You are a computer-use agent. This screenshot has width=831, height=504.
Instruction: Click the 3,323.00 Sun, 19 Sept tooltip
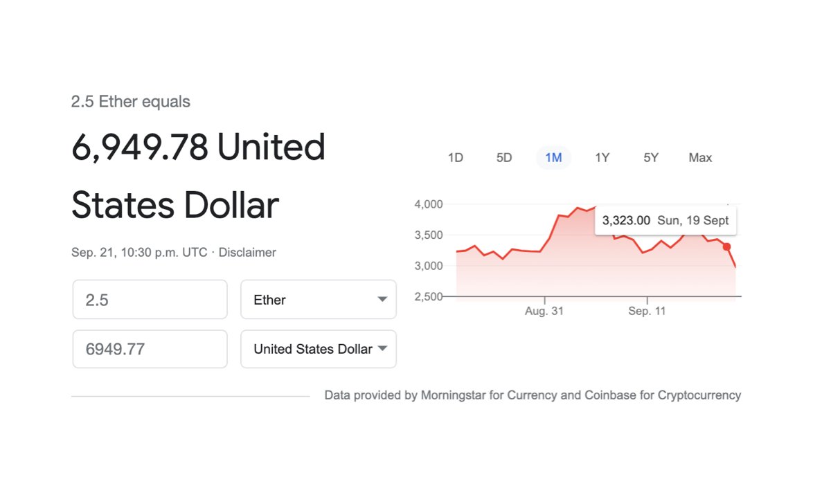(x=665, y=221)
